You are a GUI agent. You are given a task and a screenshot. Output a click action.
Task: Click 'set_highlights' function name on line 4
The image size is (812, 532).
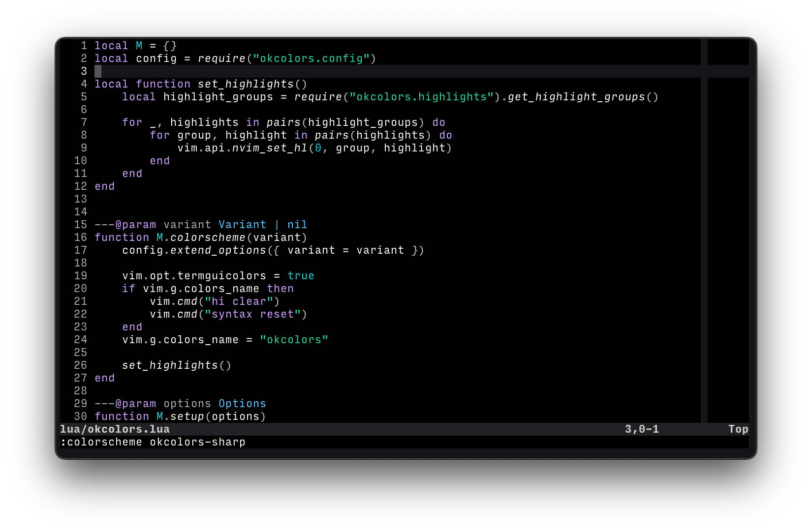click(246, 84)
